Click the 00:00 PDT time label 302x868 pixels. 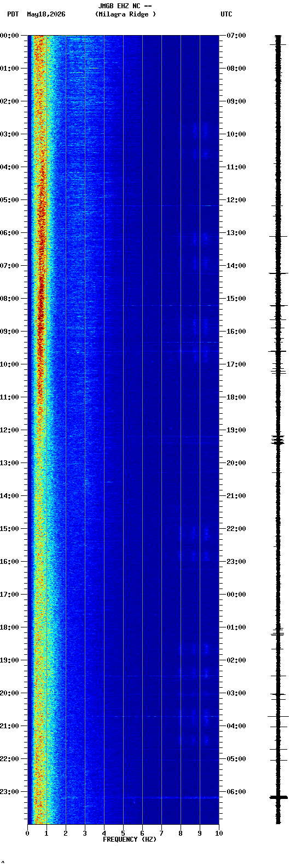[9, 36]
